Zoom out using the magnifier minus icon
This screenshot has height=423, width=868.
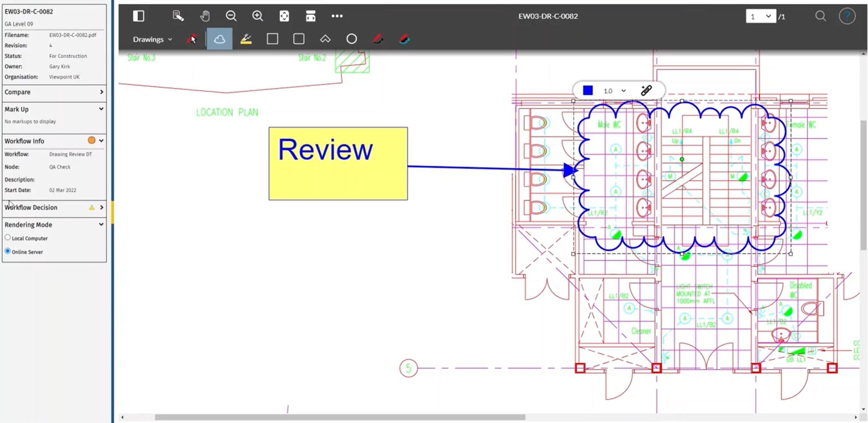231,16
